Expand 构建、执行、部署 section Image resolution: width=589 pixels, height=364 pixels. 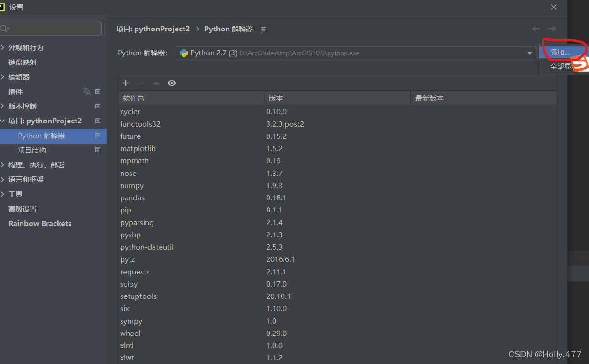pyautogui.click(x=3, y=165)
